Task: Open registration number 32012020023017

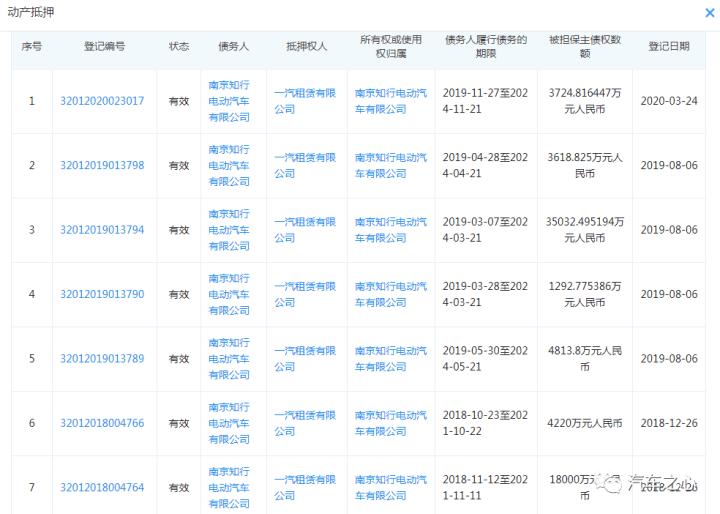Action: (102, 101)
